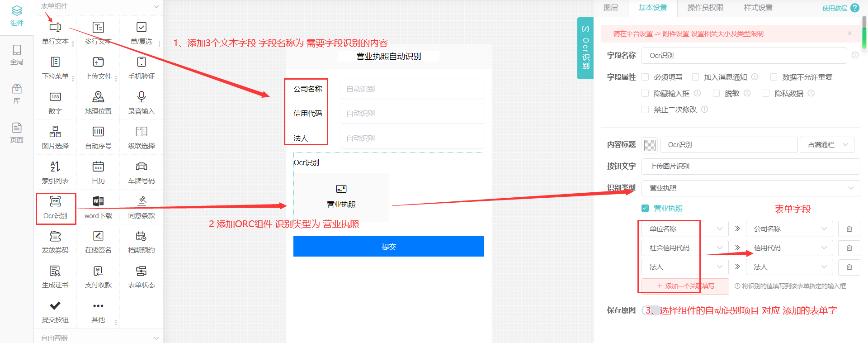The width and height of the screenshot is (868, 343).
Task: Edit the 字段名称 input field
Action: point(744,56)
